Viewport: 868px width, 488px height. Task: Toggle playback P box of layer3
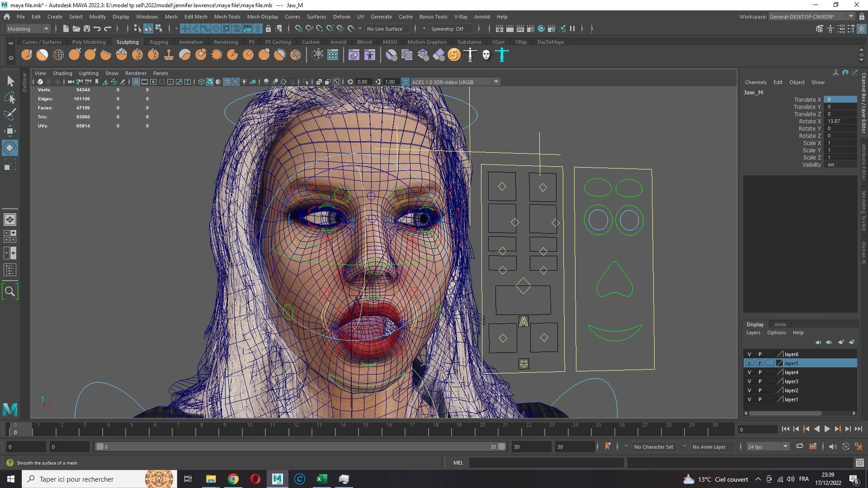point(760,381)
